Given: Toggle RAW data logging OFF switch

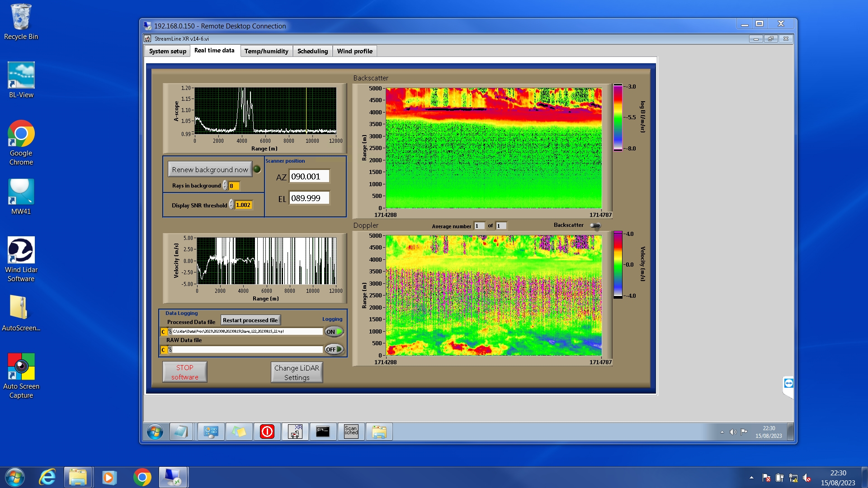Looking at the screenshot, I should pos(334,349).
